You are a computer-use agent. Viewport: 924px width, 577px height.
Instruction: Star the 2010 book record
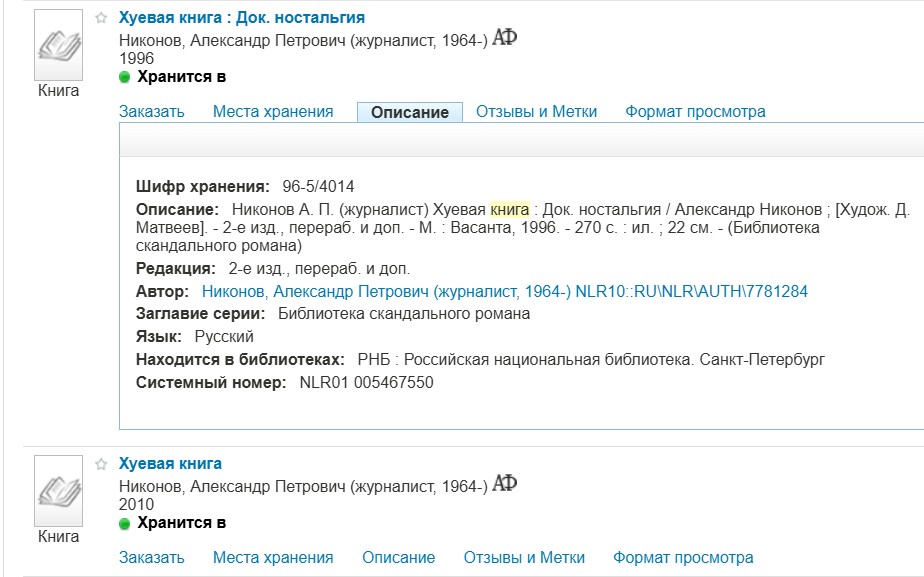101,464
